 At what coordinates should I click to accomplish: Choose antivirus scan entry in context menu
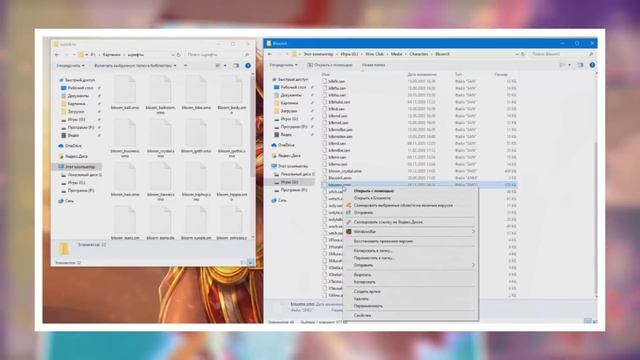410,205
